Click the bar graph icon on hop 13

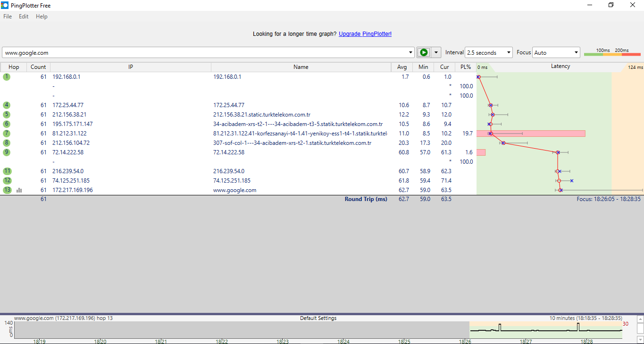[19, 190]
